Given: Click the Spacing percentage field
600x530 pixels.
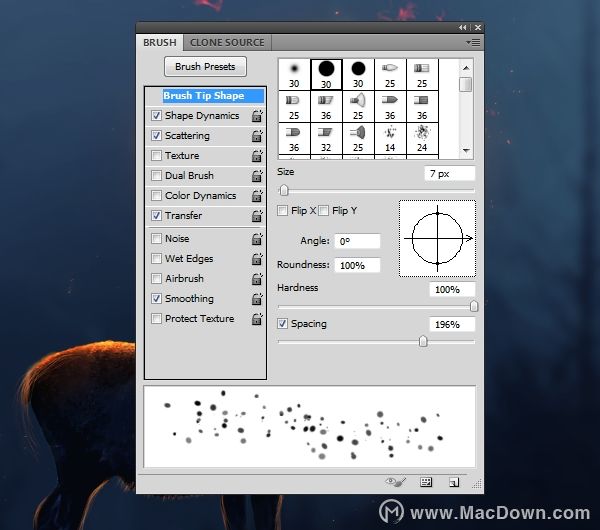Looking at the screenshot, I should [x=452, y=325].
